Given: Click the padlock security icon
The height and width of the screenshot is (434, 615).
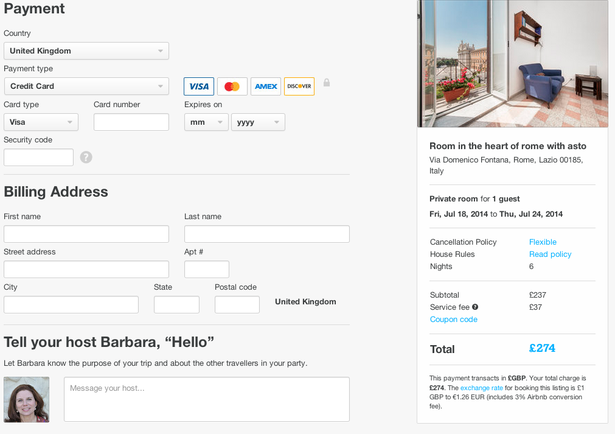Looking at the screenshot, I should [x=326, y=83].
